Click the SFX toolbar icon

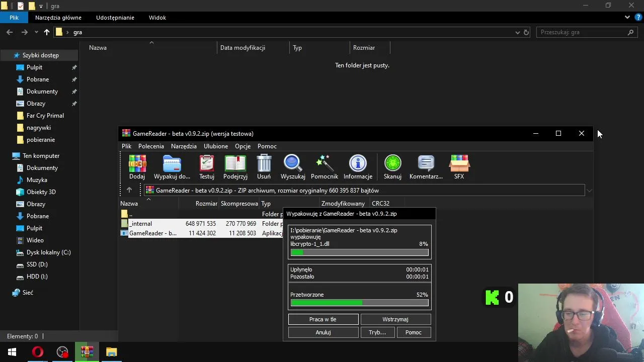pyautogui.click(x=459, y=167)
